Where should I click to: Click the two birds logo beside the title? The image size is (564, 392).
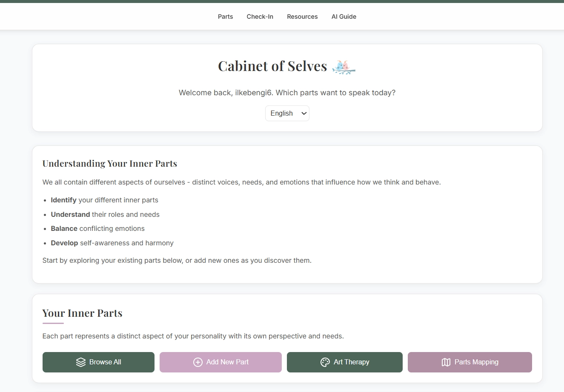(x=344, y=67)
